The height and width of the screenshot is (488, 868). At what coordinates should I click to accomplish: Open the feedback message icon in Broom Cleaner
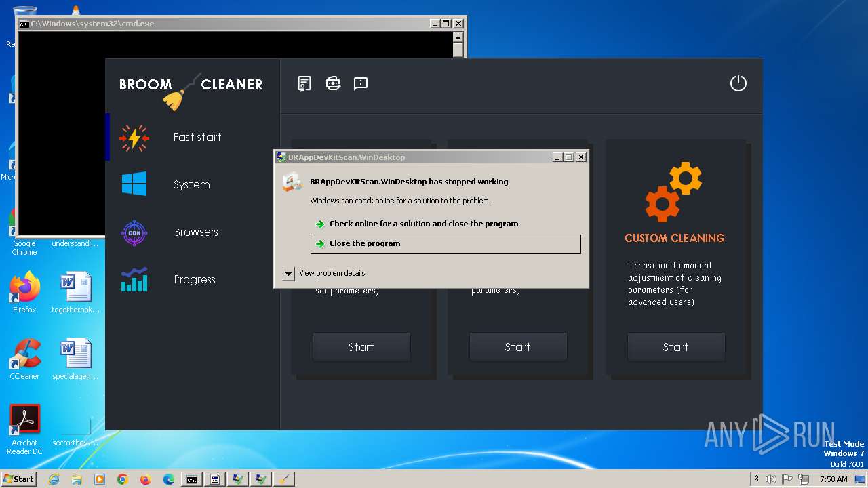[361, 83]
